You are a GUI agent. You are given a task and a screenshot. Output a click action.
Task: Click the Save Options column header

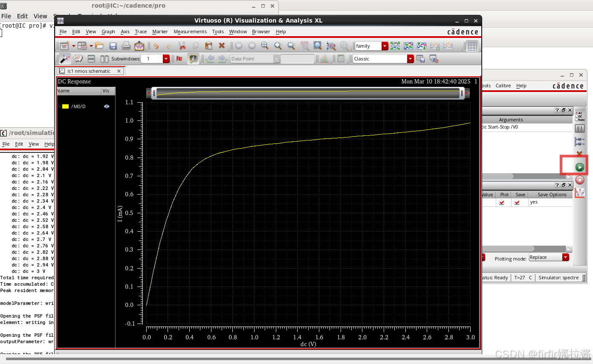click(x=552, y=195)
